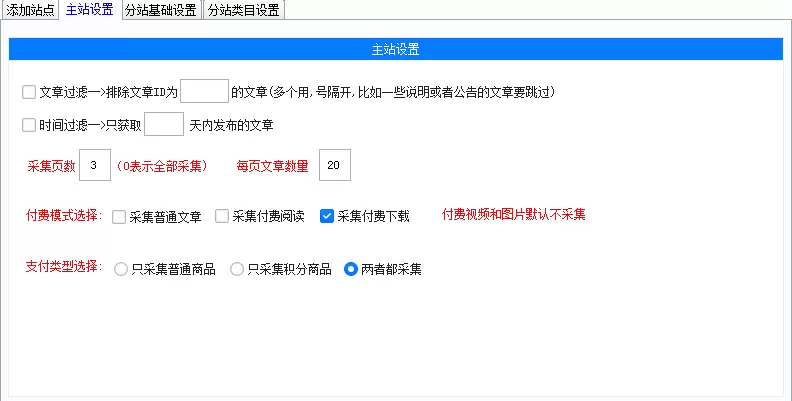
Task: Focus the 排除文章ID input box
Action: pyautogui.click(x=205, y=91)
